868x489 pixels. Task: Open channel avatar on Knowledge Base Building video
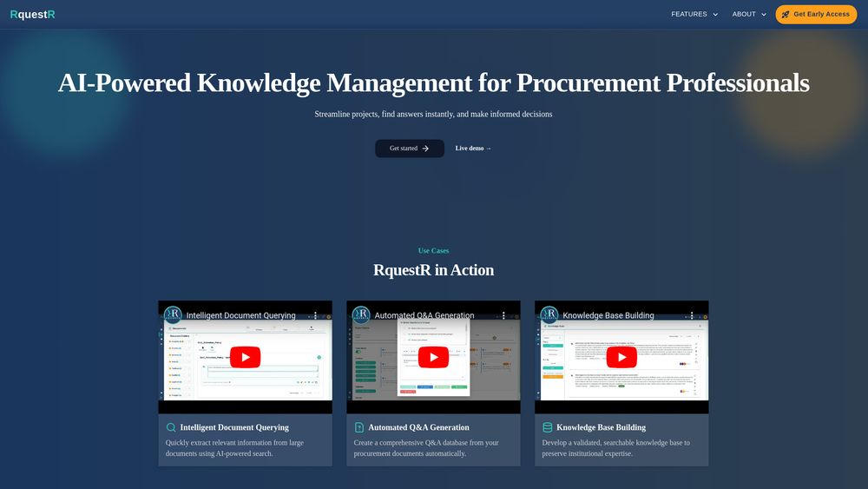coord(549,315)
